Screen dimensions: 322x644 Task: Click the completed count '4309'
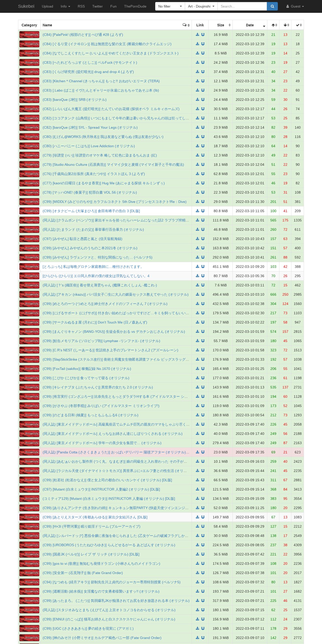298,545
